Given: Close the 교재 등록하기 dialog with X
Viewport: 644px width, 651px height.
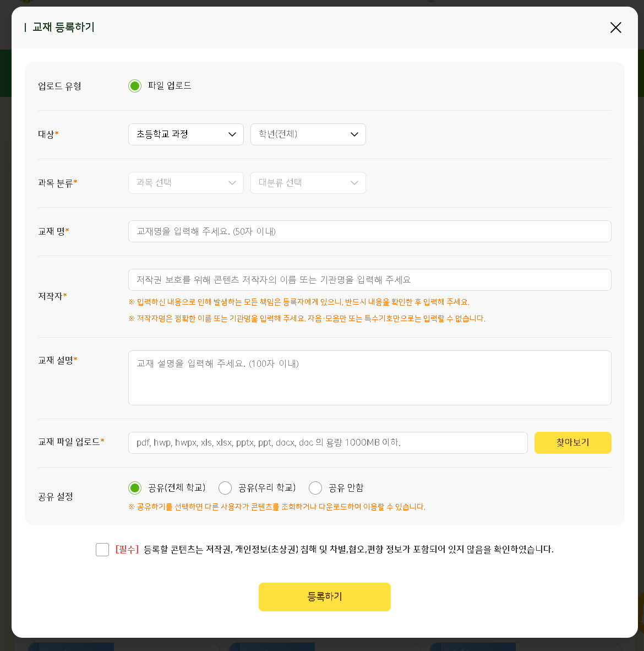Looking at the screenshot, I should point(615,28).
